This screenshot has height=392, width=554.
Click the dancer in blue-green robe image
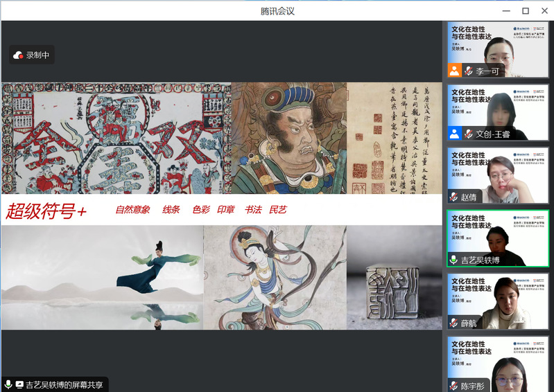click(103, 277)
